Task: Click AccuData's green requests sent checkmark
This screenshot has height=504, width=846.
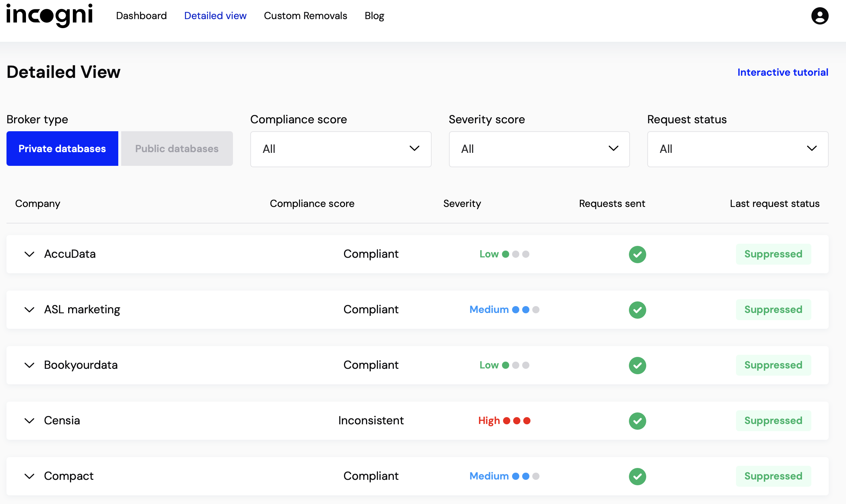Action: [x=637, y=254]
